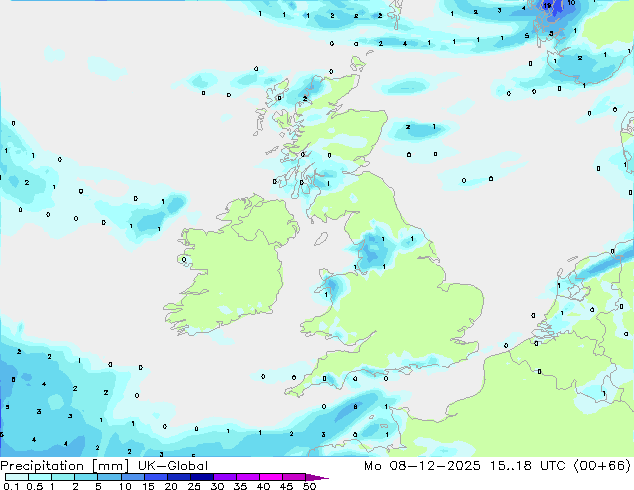Image resolution: width=634 pixels, height=490 pixels.
Task: Select the 35–40 mm legend color swatch
Action: click(x=248, y=477)
